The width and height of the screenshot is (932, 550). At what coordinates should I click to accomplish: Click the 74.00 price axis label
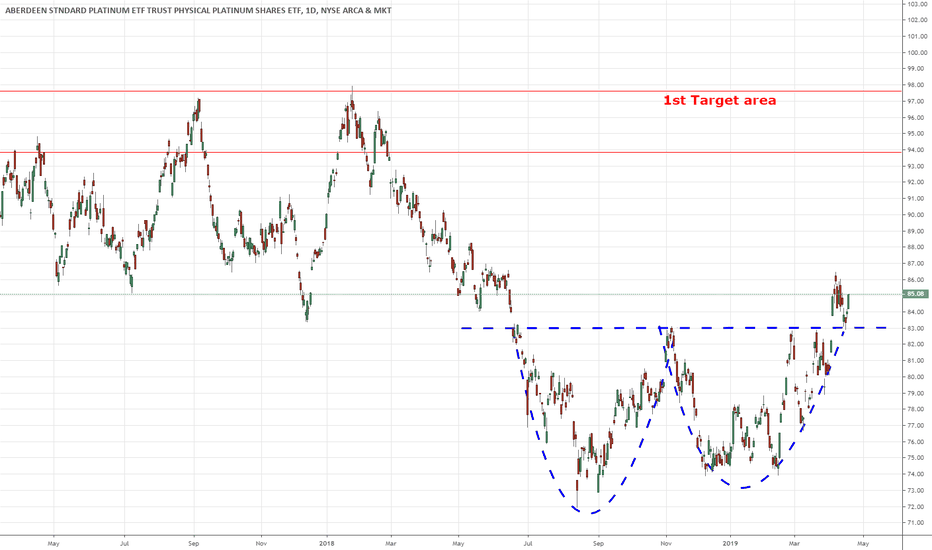915,474
